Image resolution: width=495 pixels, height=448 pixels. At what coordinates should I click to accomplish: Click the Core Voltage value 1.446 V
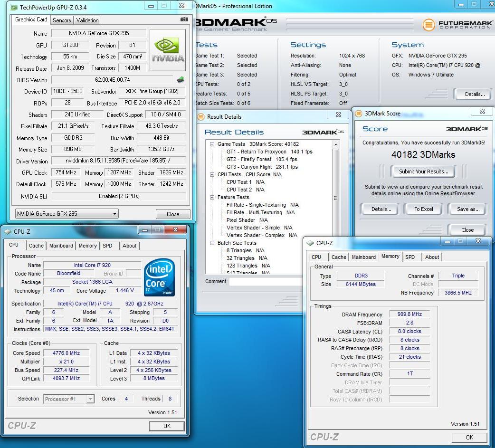[x=124, y=290]
